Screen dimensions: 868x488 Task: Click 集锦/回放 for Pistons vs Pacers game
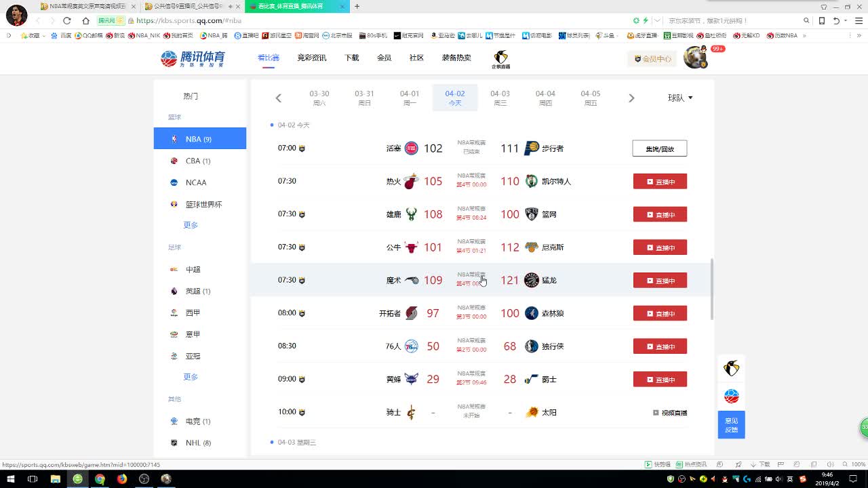pos(659,148)
